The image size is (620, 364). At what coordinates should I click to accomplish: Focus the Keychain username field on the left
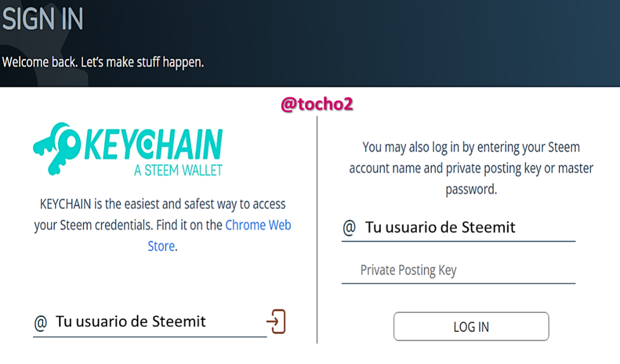point(149,322)
